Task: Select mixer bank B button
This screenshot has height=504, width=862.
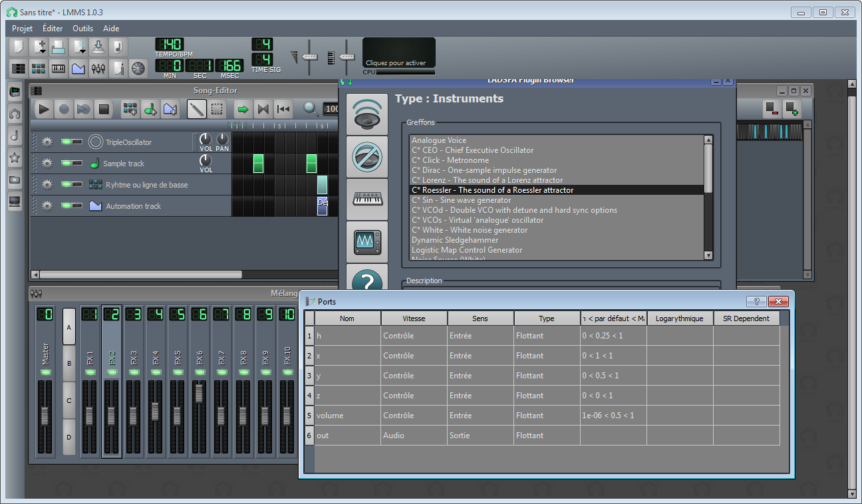Action: [x=69, y=364]
